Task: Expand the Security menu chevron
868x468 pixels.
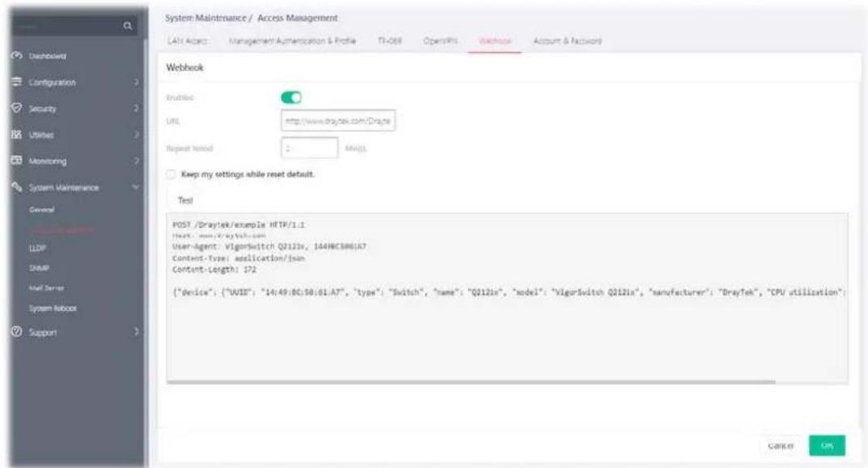Action: pos(136,108)
